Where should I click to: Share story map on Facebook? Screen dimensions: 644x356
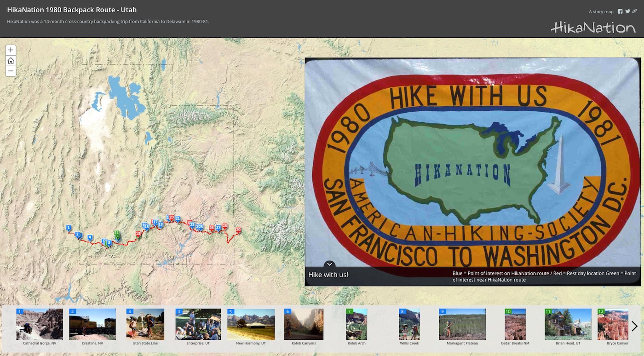[620, 11]
